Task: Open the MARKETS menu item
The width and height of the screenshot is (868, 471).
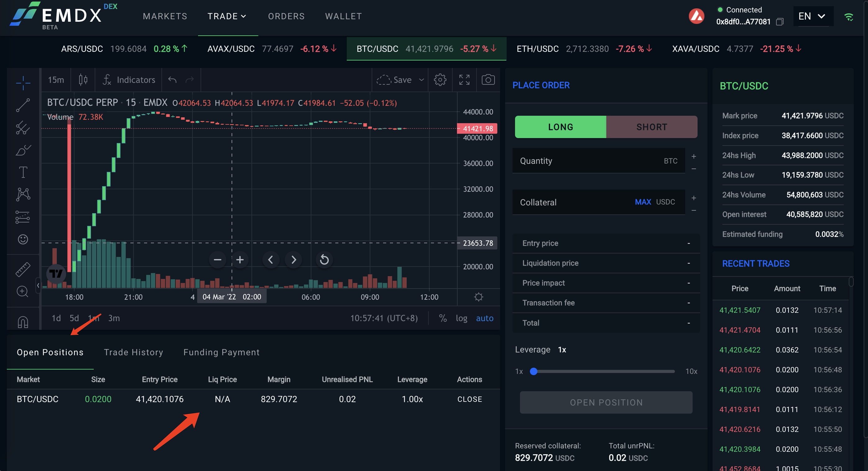Action: 165,16
